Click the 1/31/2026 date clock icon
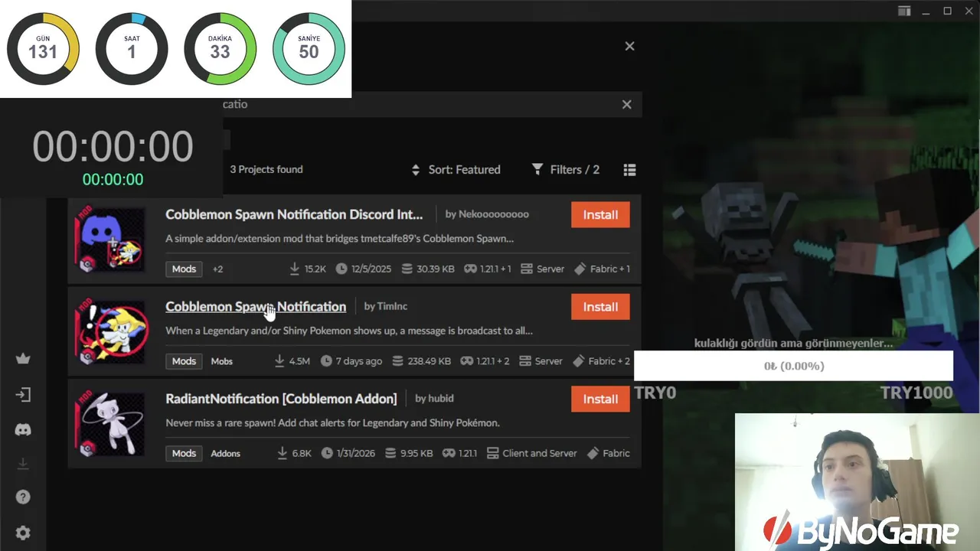This screenshot has height=551, width=980. pos(328,453)
